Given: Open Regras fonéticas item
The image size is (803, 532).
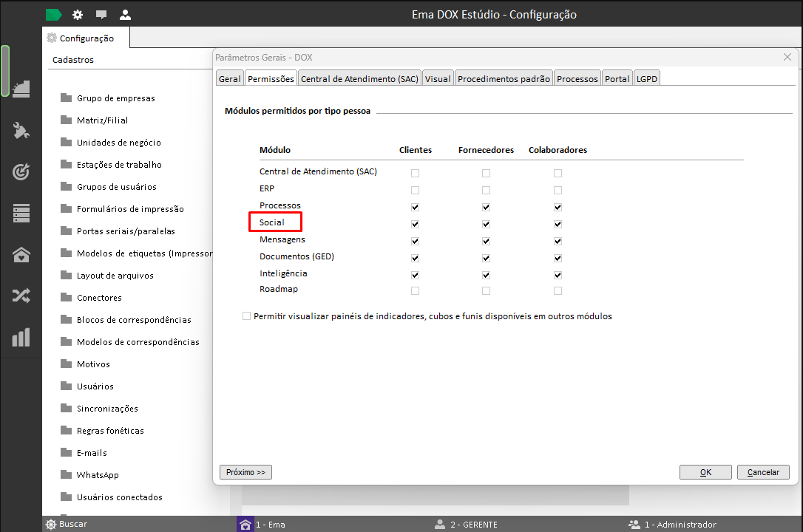Looking at the screenshot, I should point(110,430).
